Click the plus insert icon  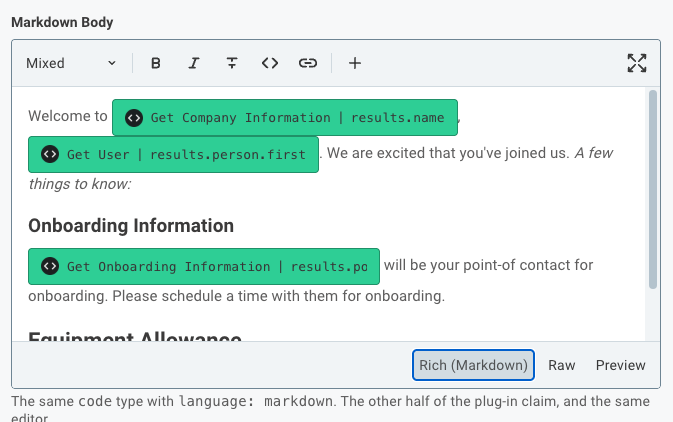pos(355,63)
